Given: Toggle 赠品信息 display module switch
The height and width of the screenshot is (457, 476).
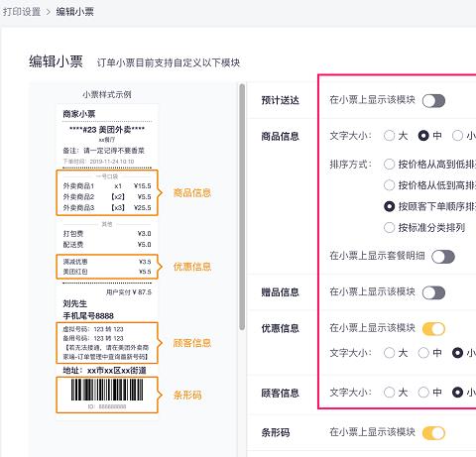Looking at the screenshot, I should (x=433, y=292).
